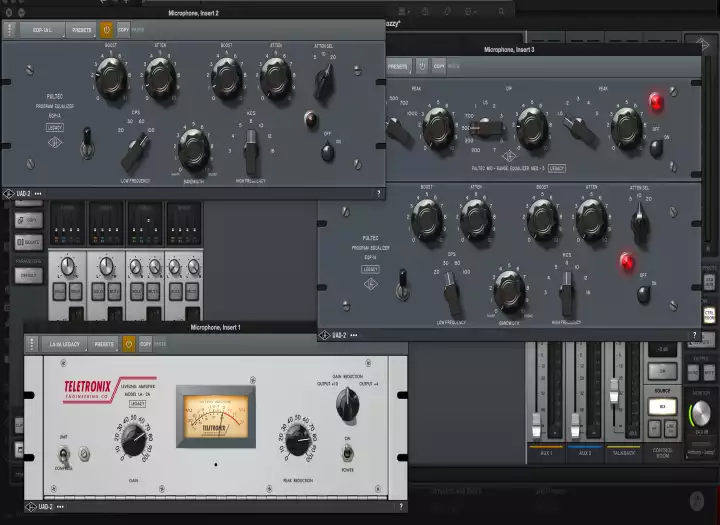Click Peak Reduction knob on Teletronix LA-2A
The width and height of the screenshot is (720, 525).
tap(298, 439)
